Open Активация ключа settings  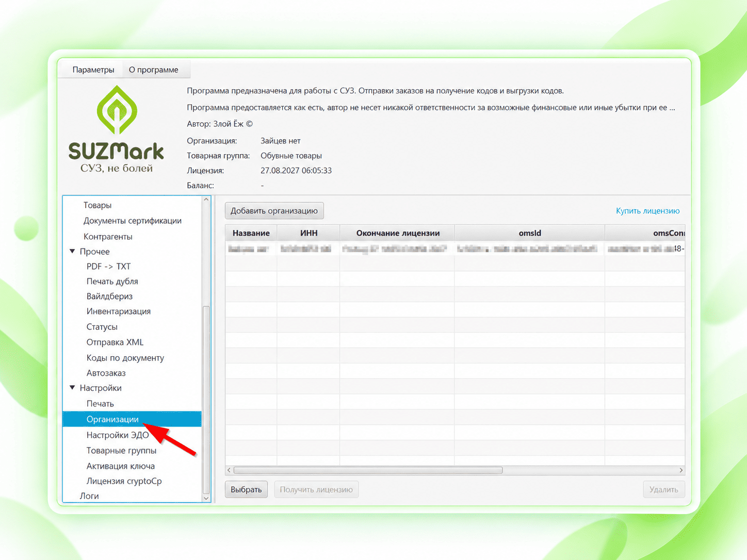121,466
